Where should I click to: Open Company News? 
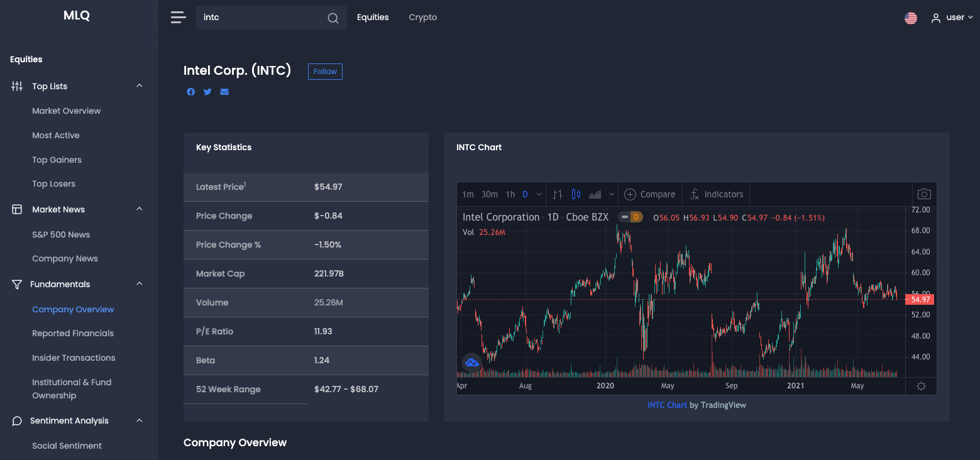tap(65, 258)
